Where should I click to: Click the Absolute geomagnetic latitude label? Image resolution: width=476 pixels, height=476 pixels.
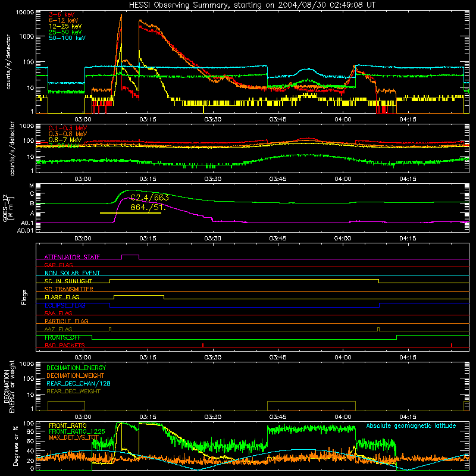coord(411,426)
